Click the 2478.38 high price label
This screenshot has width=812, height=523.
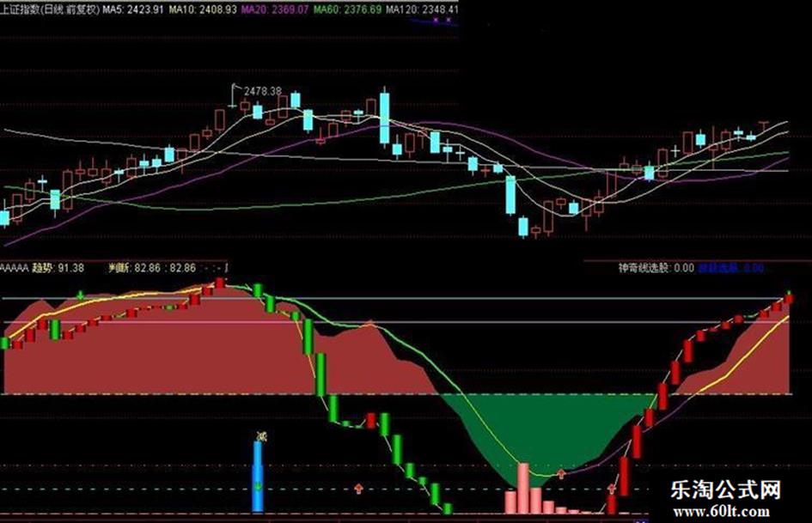[x=263, y=91]
